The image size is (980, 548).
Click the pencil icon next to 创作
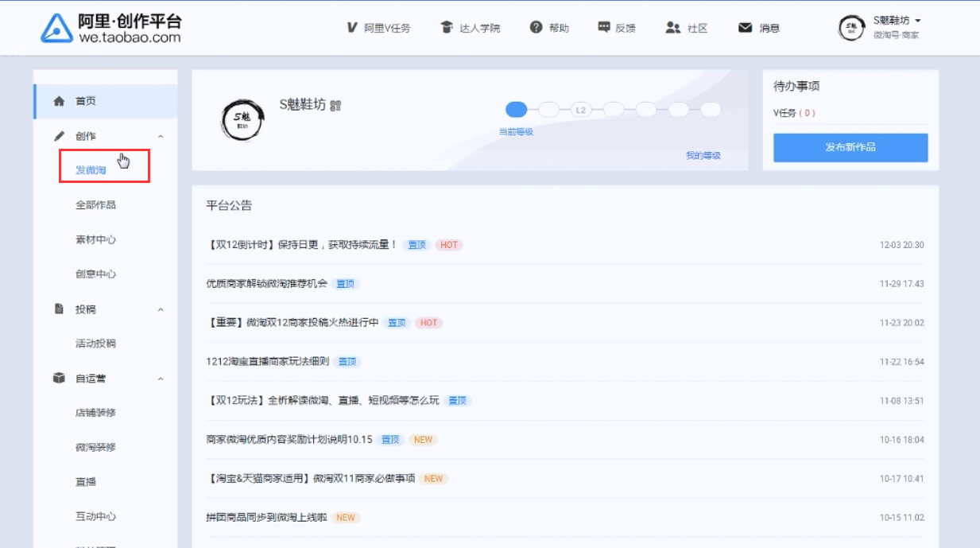tap(59, 136)
